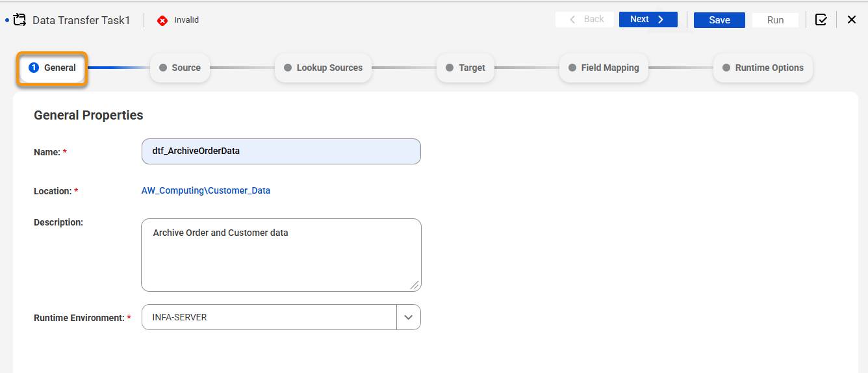Save the data transfer task
Image resolution: width=868 pixels, height=373 pixels.
tap(719, 20)
